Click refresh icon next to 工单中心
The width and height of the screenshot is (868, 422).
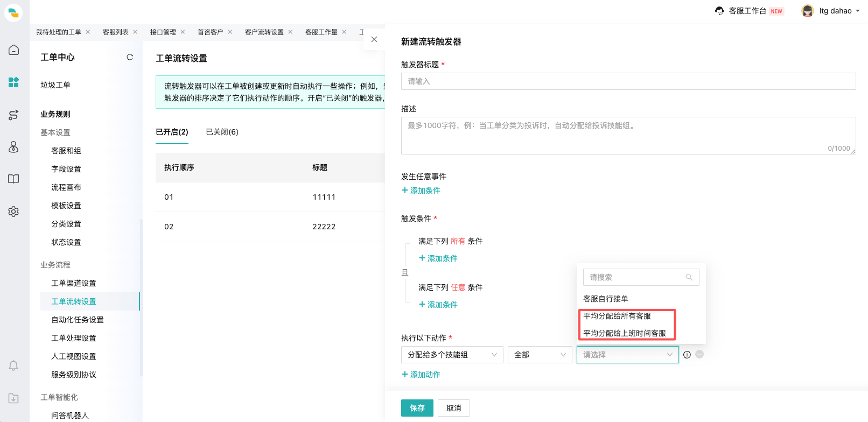130,57
